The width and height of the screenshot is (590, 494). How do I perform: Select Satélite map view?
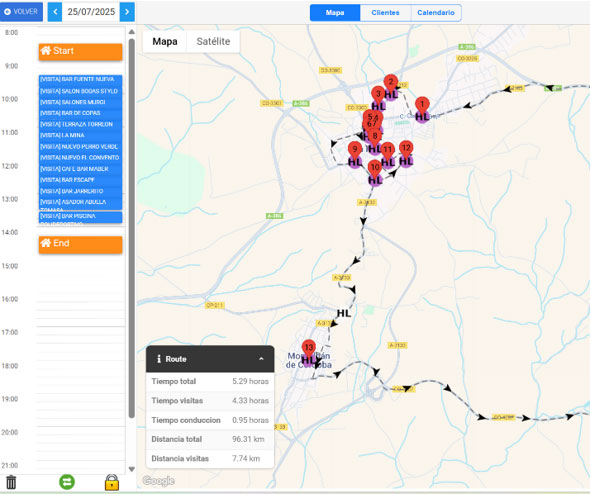pos(213,41)
